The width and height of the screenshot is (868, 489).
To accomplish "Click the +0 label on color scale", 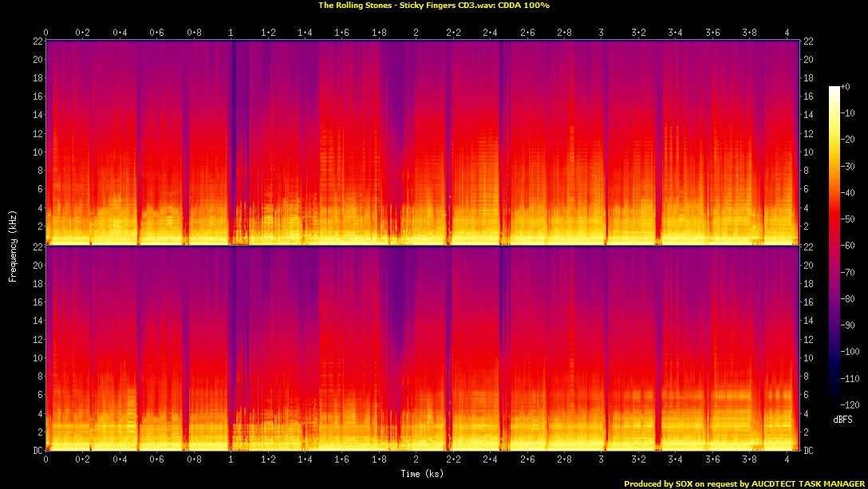I will point(846,86).
